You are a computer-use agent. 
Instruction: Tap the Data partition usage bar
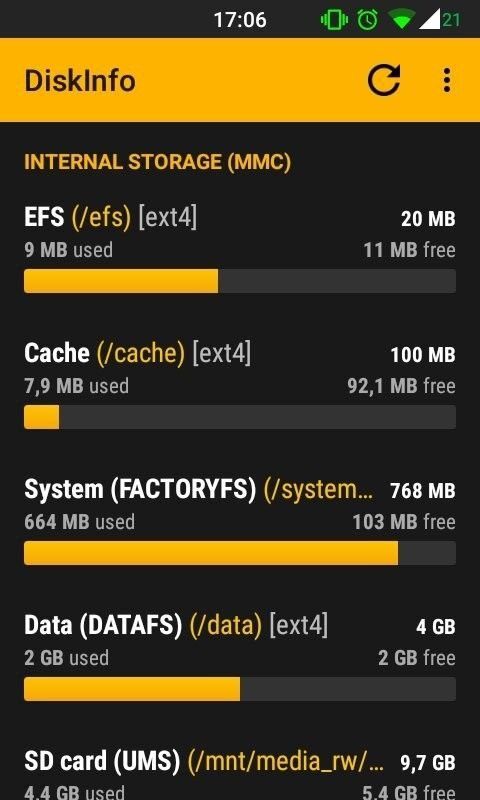click(240, 689)
